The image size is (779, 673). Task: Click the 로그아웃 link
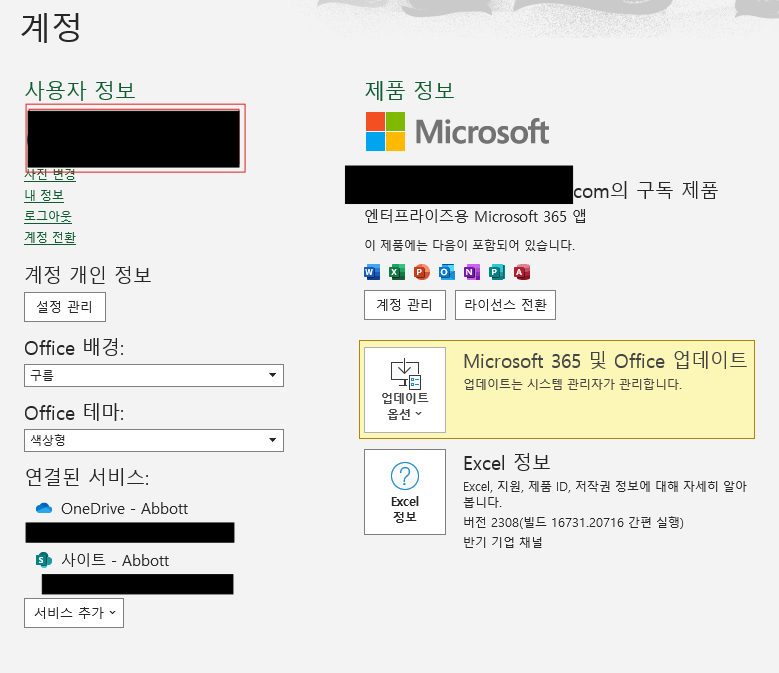tap(48, 217)
